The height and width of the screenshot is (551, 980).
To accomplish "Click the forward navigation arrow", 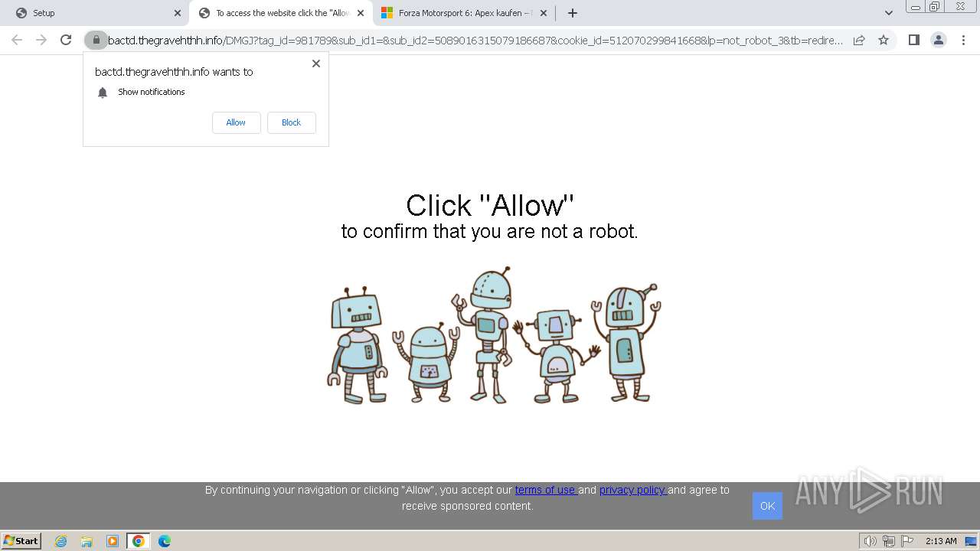I will [x=41, y=40].
